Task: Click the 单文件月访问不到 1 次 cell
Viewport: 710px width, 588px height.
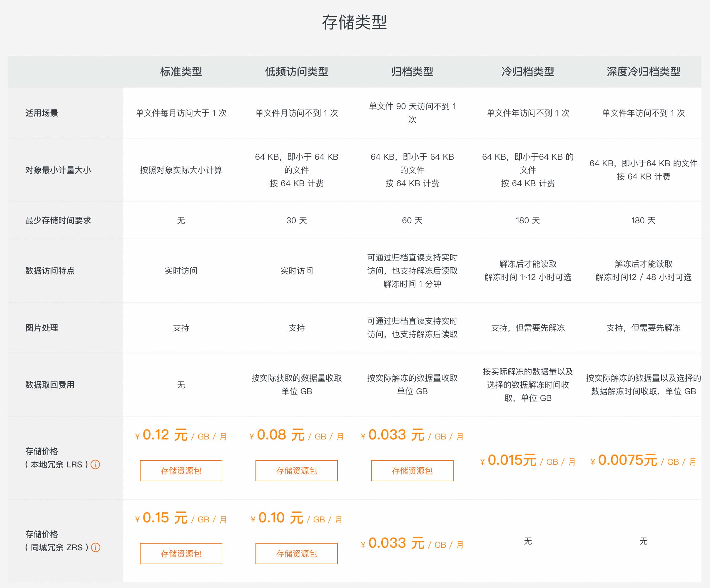Action: pyautogui.click(x=297, y=113)
